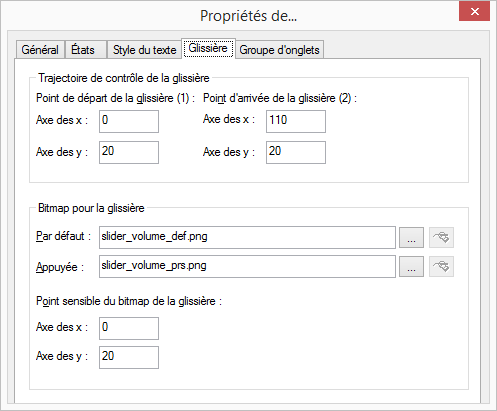The image size is (497, 411).
Task: Close the Propriétés de... dialog
Action: (474, 11)
